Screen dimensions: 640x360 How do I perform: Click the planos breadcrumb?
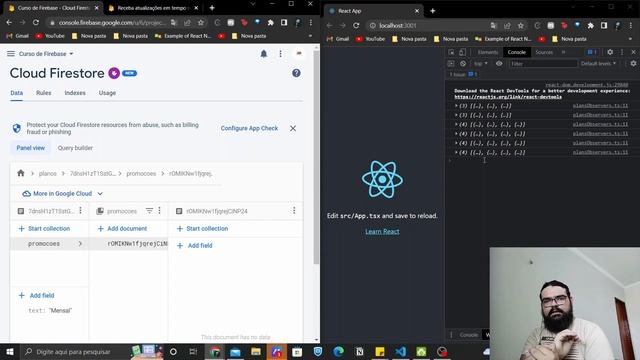tap(48, 173)
